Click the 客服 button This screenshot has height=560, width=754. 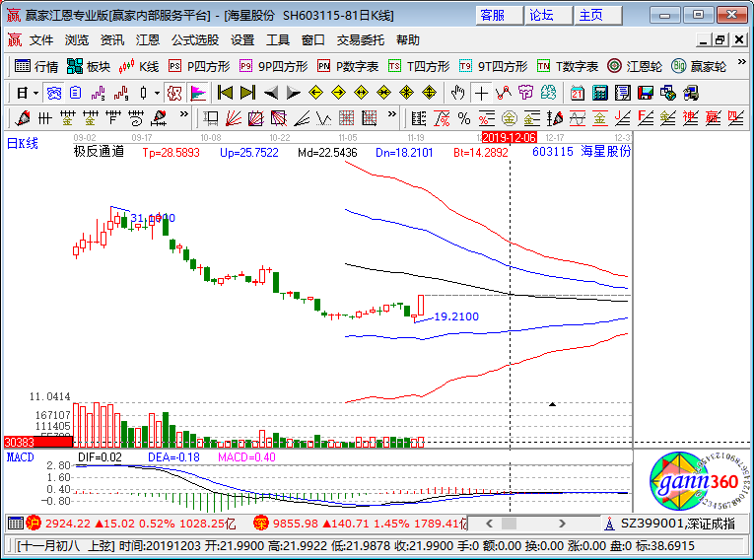pyautogui.click(x=499, y=16)
